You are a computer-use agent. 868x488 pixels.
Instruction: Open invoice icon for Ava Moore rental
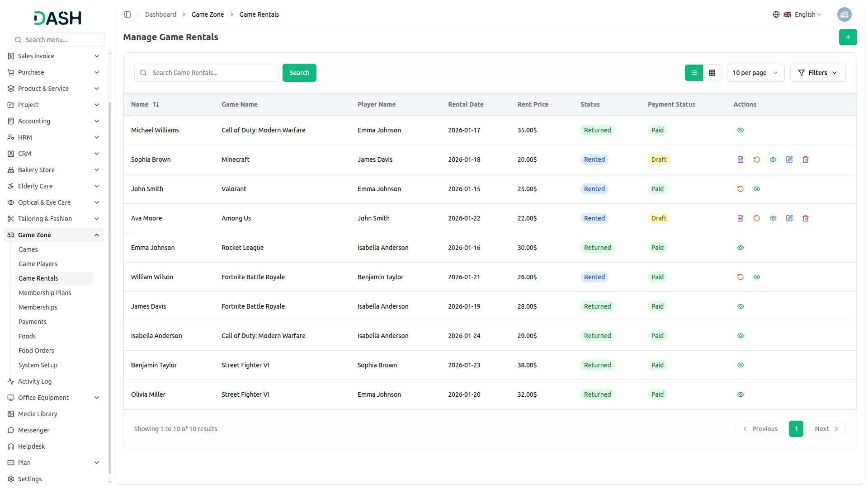[741, 218]
